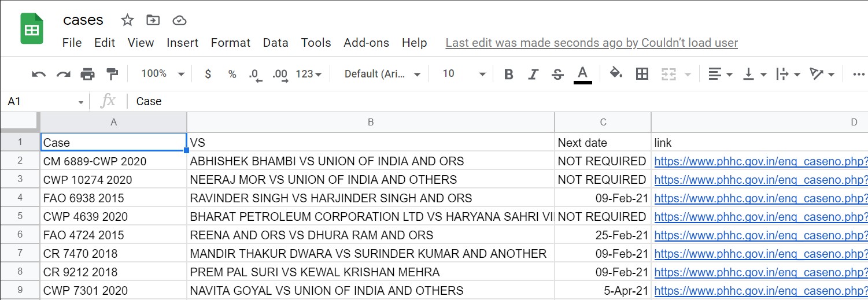Click the Undo arrow icon

(x=39, y=74)
